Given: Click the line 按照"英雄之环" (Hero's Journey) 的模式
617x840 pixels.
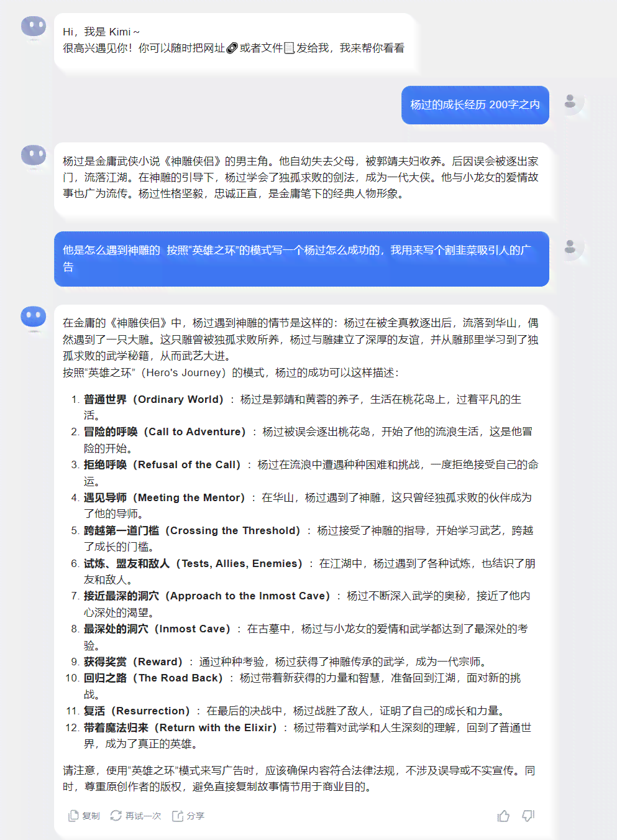Looking at the screenshot, I should [231, 372].
